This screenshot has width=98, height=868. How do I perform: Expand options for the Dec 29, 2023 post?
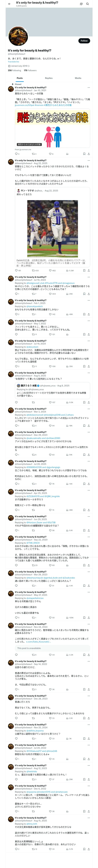[89, 432]
